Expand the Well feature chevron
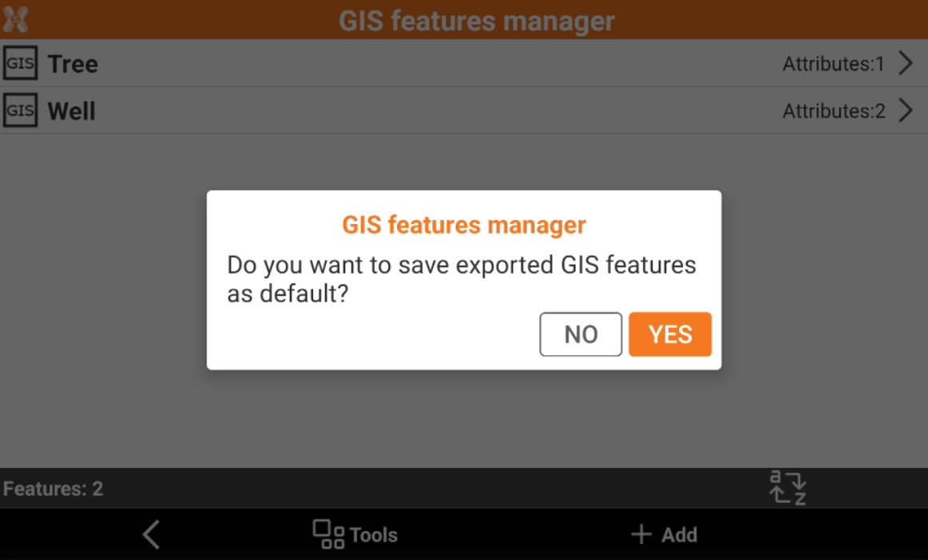This screenshot has width=928, height=560. point(906,110)
